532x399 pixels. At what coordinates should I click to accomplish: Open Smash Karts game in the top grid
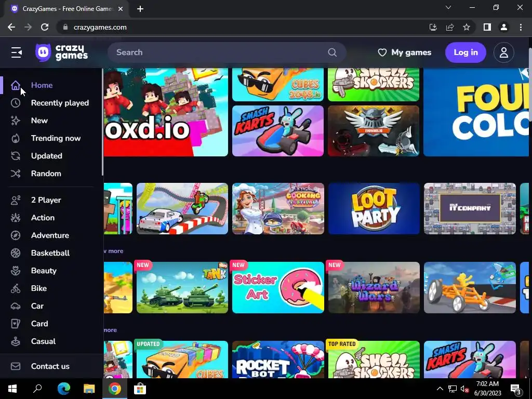pyautogui.click(x=277, y=131)
